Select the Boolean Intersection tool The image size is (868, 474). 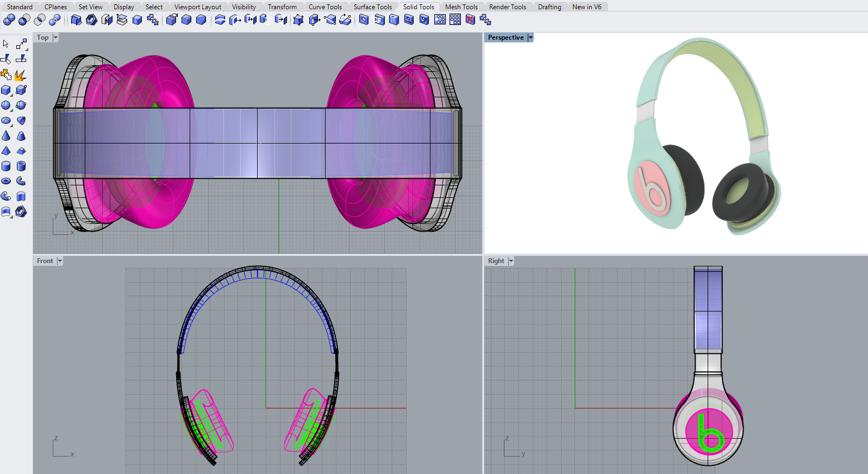(x=40, y=20)
